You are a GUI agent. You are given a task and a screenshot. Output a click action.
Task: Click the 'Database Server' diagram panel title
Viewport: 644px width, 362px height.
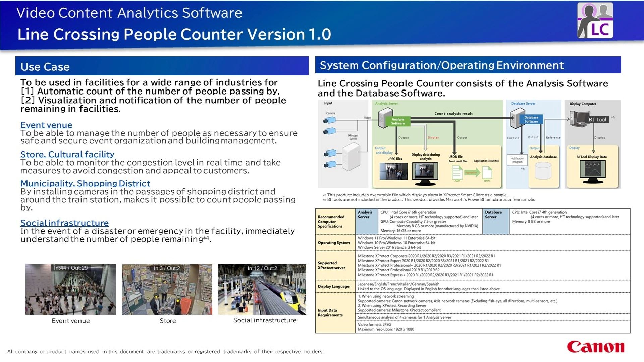(523, 104)
